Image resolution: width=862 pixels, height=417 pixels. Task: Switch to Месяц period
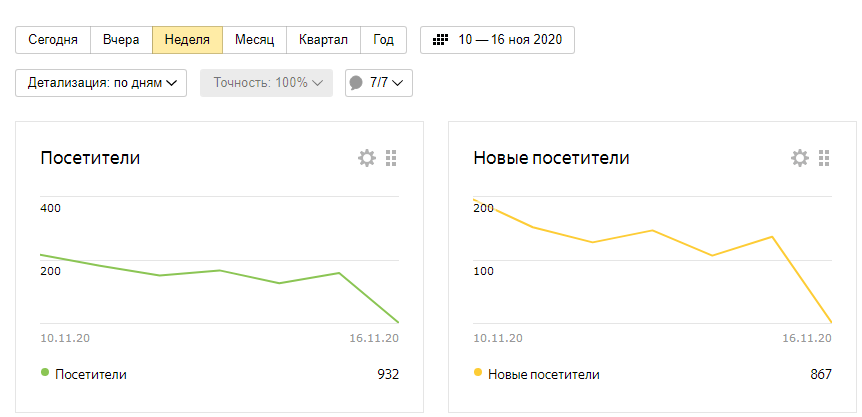click(254, 40)
